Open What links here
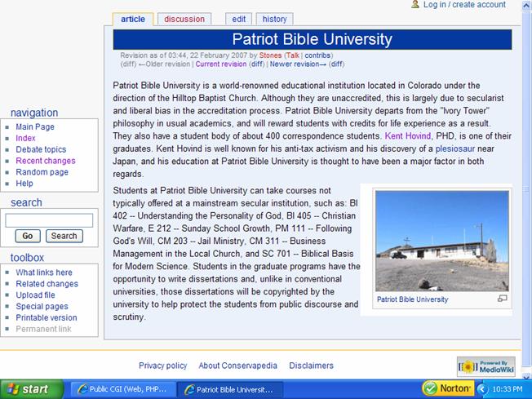Screen dimensions: 532x399 click(44, 273)
